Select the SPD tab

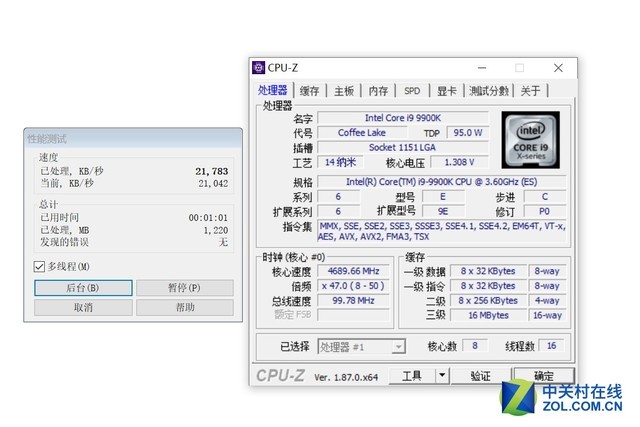(x=412, y=91)
